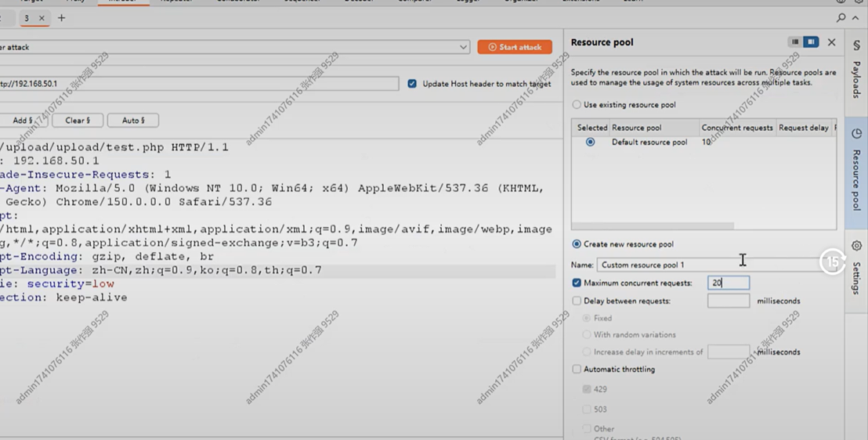
Task: Click the Accept-Language zh-CN line
Action: (161, 270)
